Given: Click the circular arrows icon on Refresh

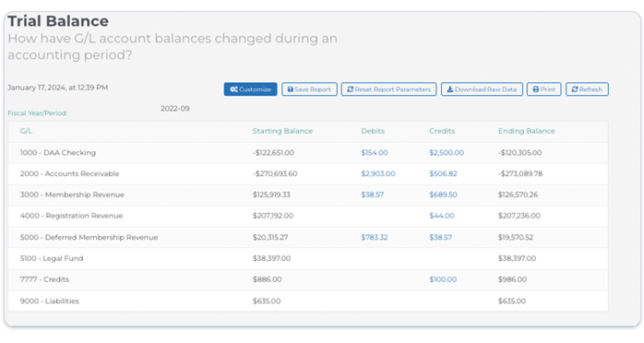Looking at the screenshot, I should pos(575,89).
